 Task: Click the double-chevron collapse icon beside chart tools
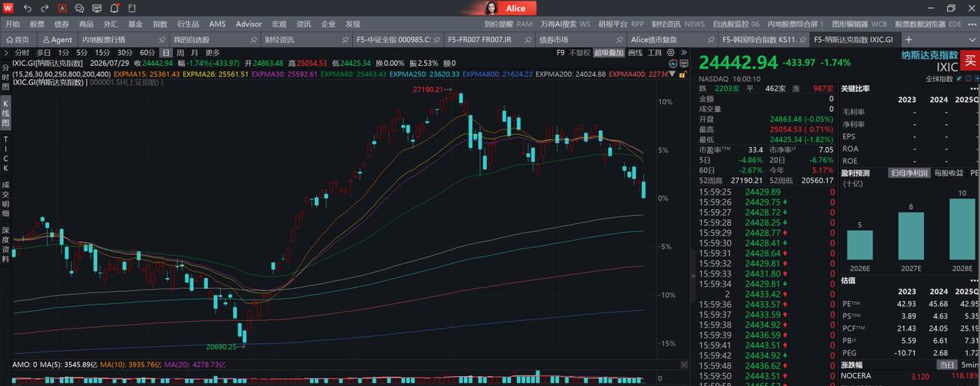[682, 53]
